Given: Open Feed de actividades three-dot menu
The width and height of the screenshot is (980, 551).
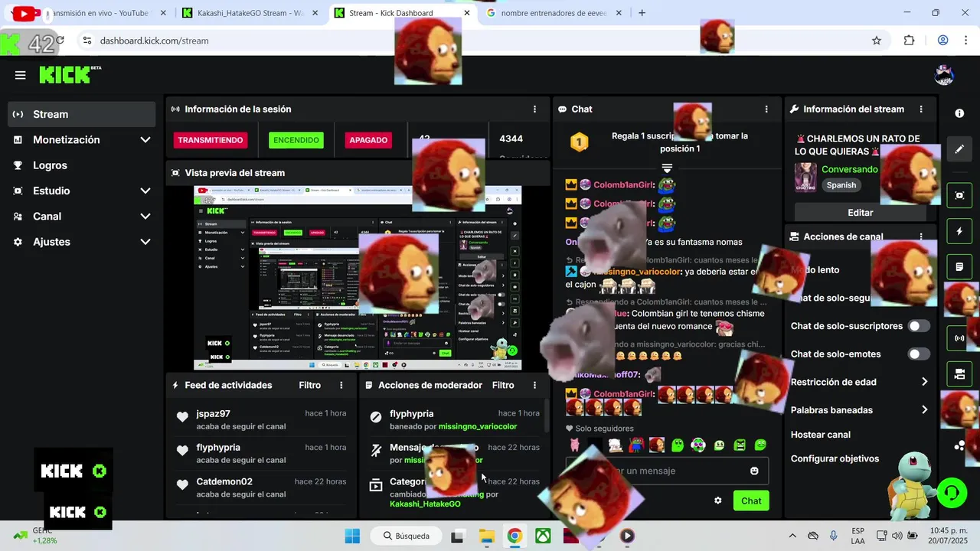Looking at the screenshot, I should 341,385.
